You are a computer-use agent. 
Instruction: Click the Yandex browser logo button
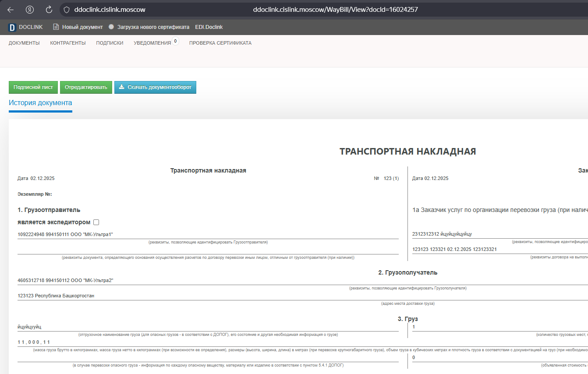(x=30, y=9)
